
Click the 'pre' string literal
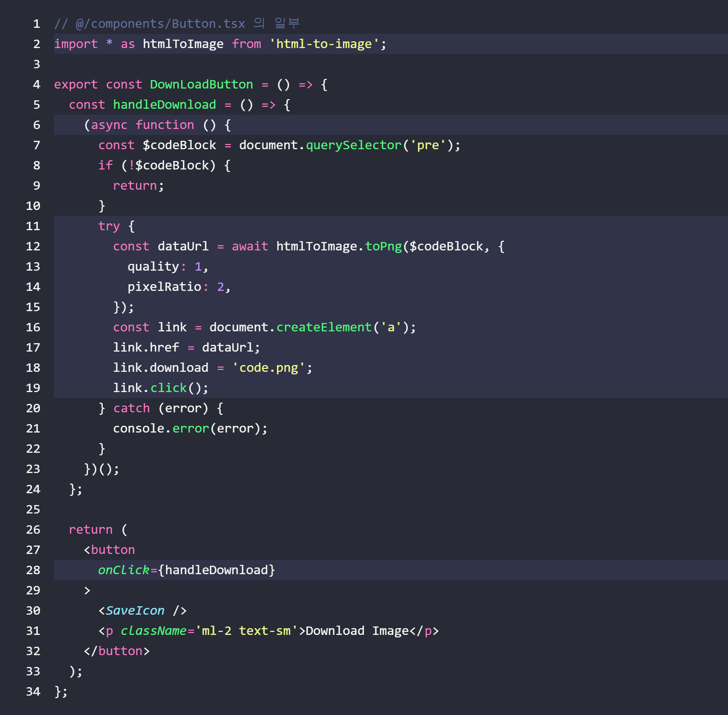tap(428, 145)
